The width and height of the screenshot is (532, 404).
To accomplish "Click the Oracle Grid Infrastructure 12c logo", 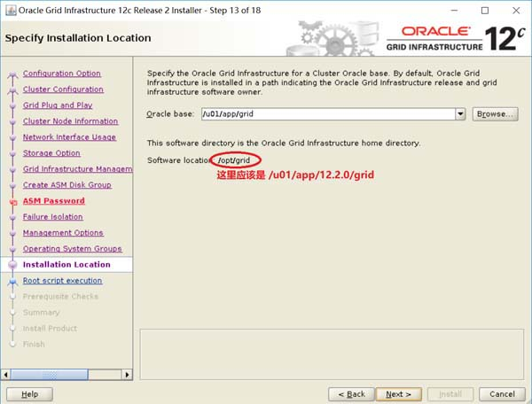I will 456,38.
